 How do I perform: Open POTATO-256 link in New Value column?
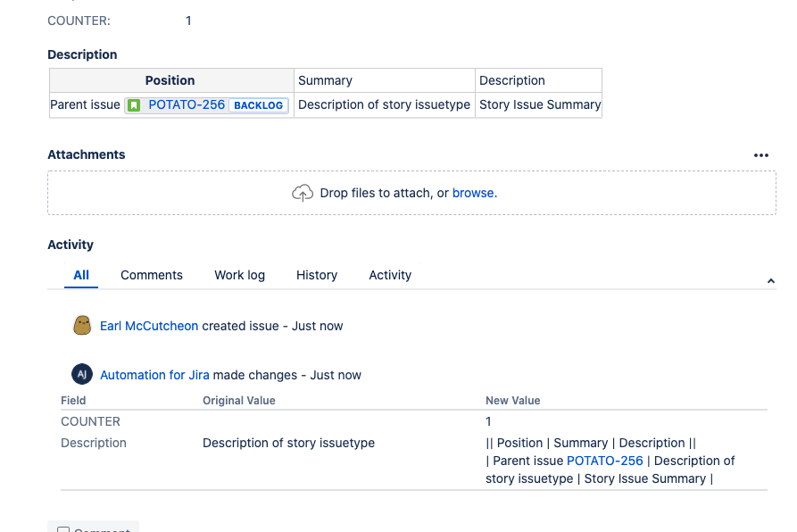(x=605, y=461)
